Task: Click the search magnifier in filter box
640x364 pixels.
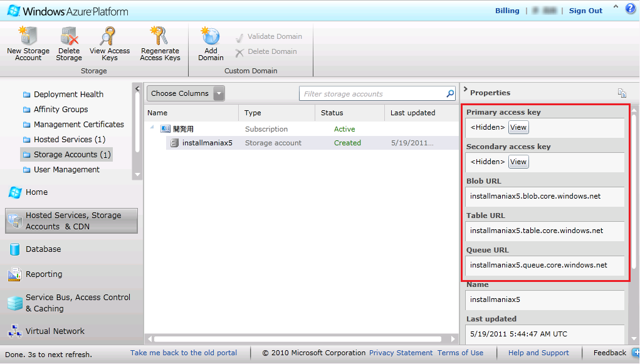Action: [450, 94]
